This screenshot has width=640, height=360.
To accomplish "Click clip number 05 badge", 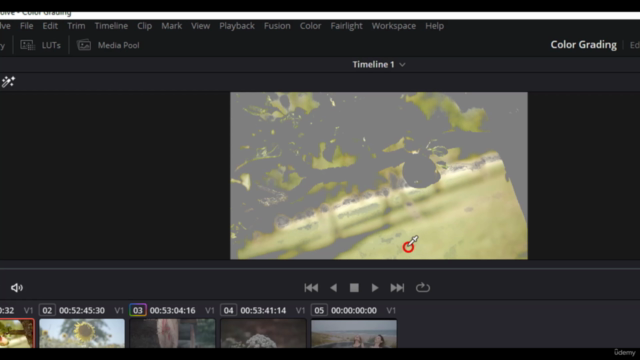I will coord(319,310).
